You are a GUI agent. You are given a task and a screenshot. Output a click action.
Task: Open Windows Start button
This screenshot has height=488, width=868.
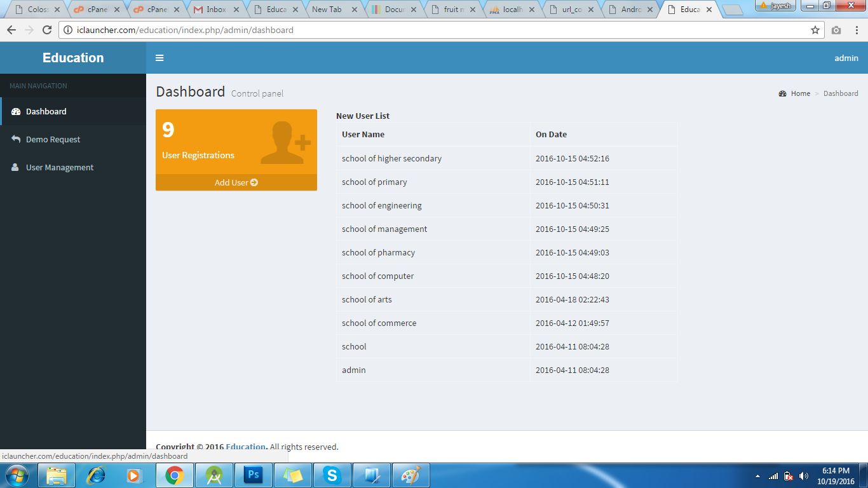point(17,475)
